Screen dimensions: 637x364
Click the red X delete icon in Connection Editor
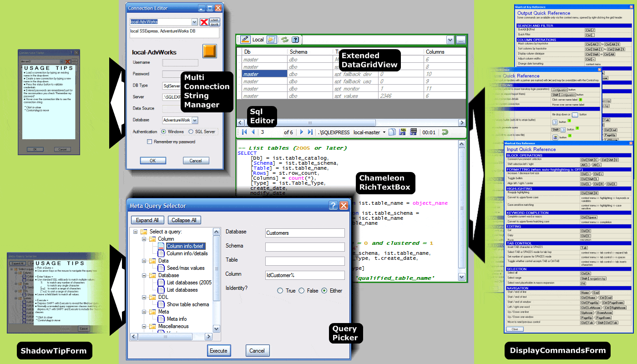(204, 22)
